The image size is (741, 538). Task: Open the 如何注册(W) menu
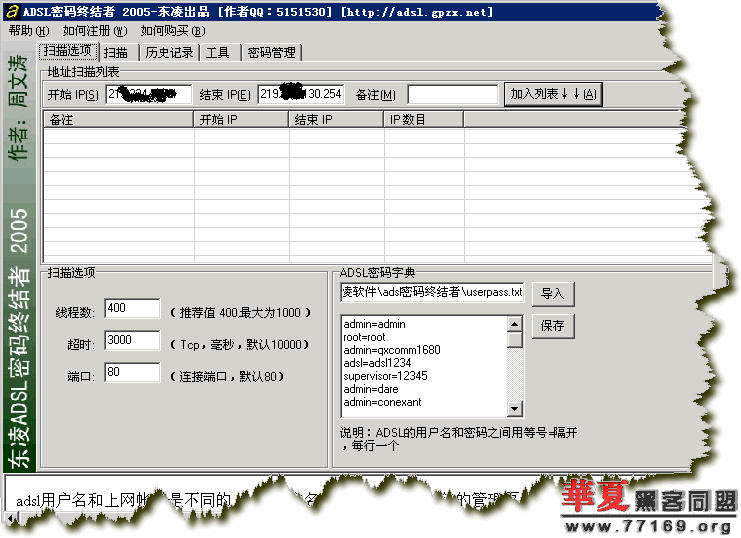(x=95, y=31)
